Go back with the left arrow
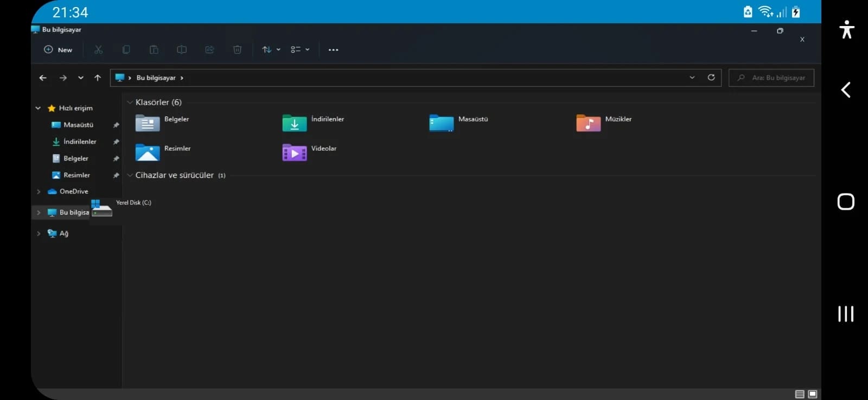 [x=43, y=78]
